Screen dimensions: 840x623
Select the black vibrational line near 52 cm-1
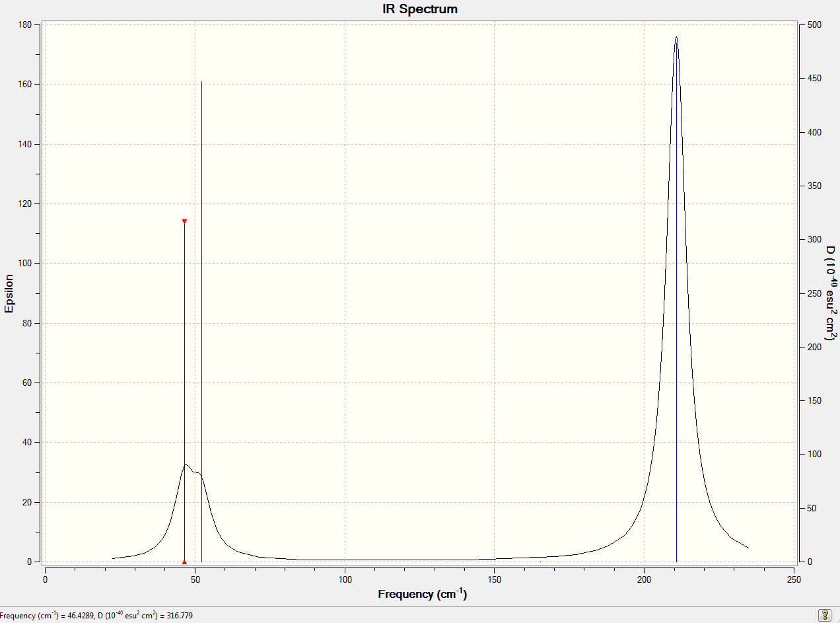point(201,322)
